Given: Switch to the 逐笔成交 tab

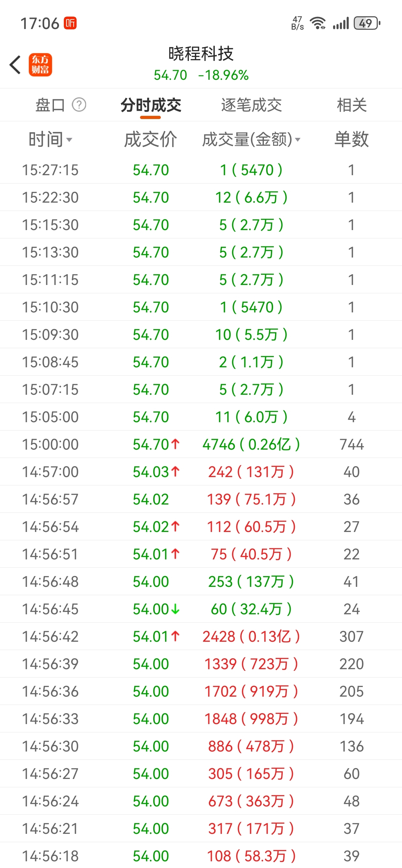Looking at the screenshot, I should click(251, 105).
